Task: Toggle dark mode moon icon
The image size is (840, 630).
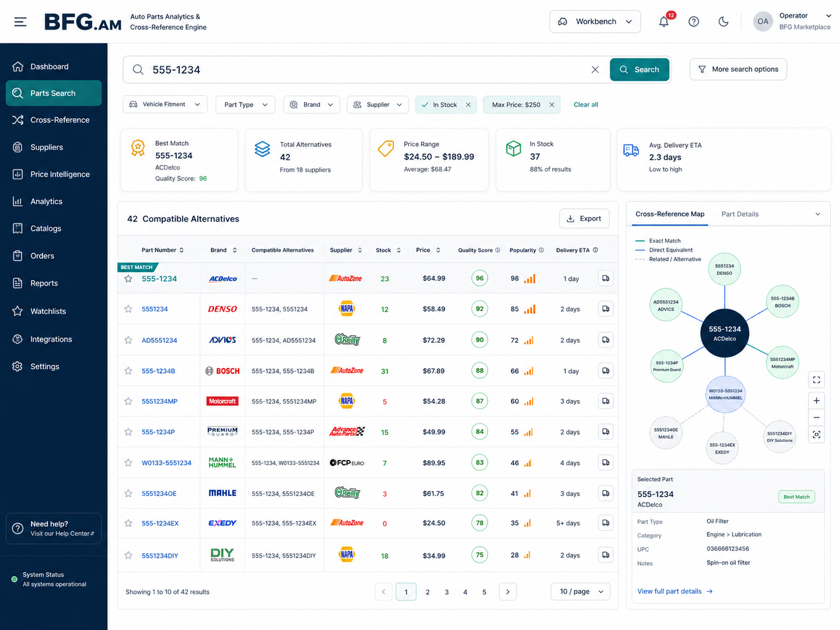Action: (723, 21)
